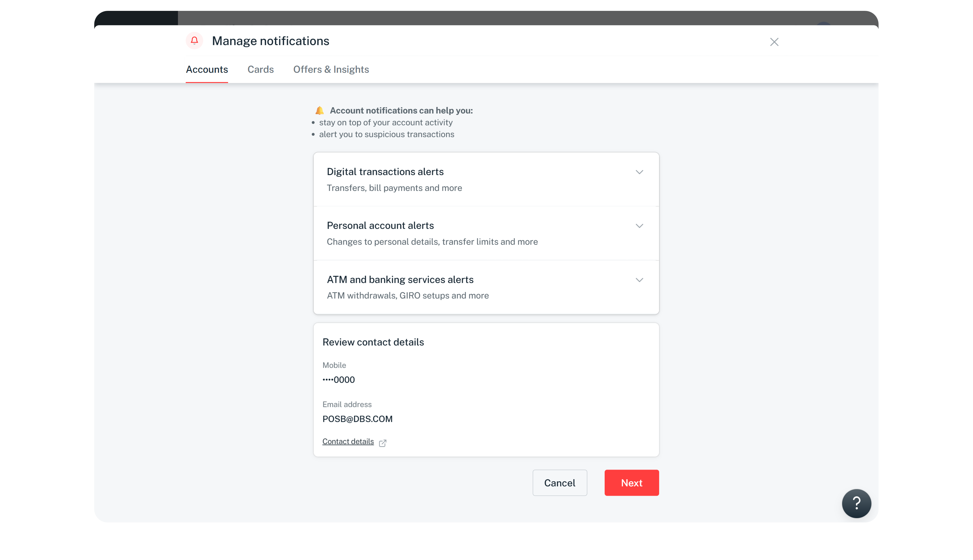
Task: Click the Cancel button
Action: 560,483
